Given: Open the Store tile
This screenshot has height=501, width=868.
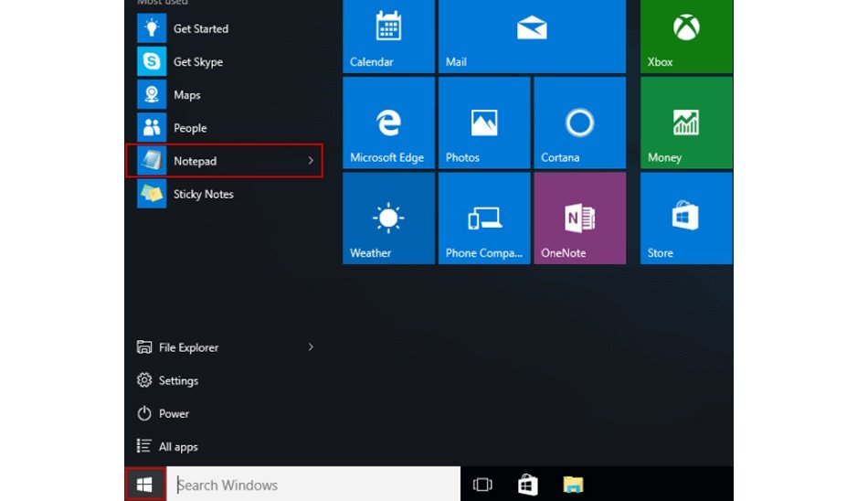Looking at the screenshot, I should click(686, 218).
